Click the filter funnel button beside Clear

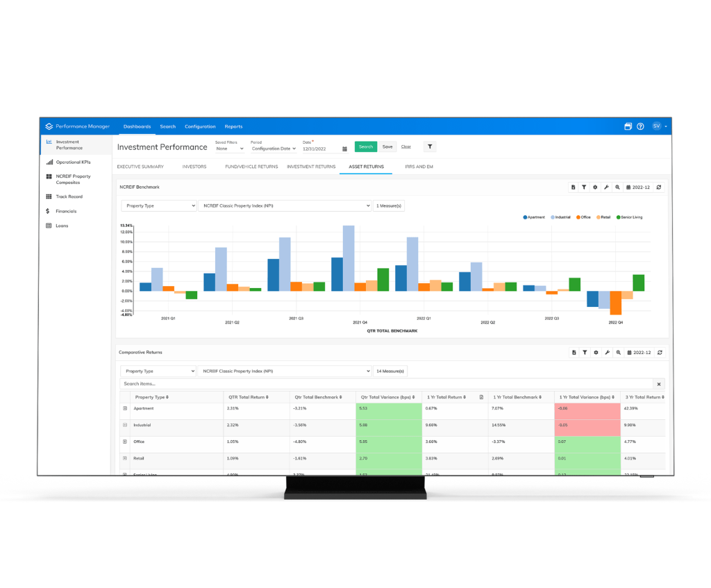coord(430,146)
